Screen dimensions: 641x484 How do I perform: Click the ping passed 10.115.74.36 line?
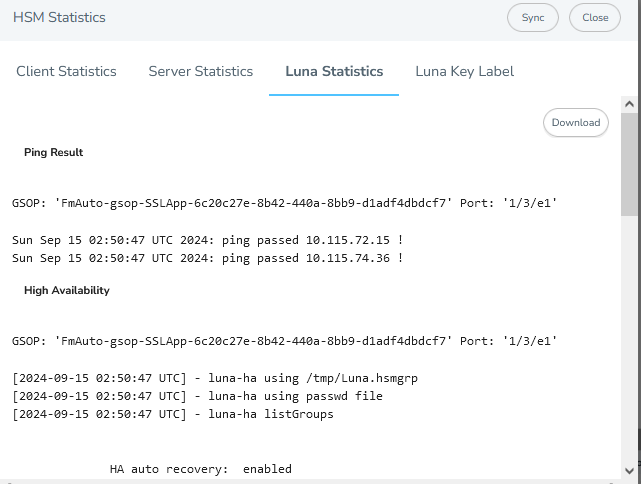[x=208, y=258]
